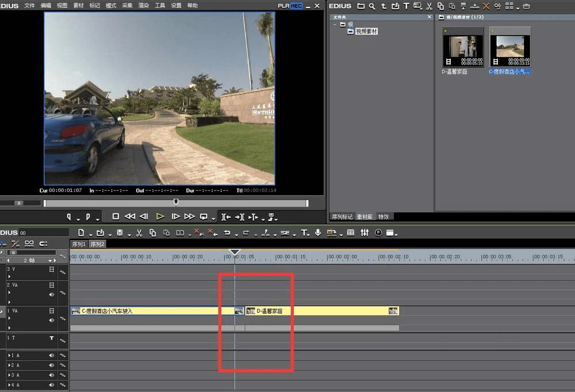Click the Play button in the preview player

point(160,217)
